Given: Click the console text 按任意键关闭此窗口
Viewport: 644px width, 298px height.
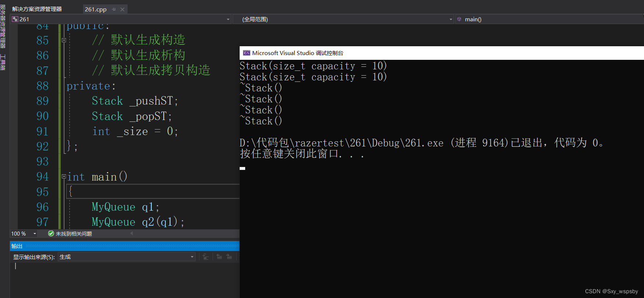Looking at the screenshot, I should [x=302, y=154].
